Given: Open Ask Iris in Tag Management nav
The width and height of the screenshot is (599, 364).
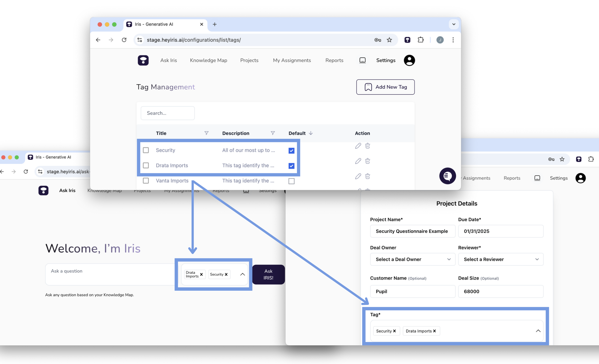Looking at the screenshot, I should (169, 60).
